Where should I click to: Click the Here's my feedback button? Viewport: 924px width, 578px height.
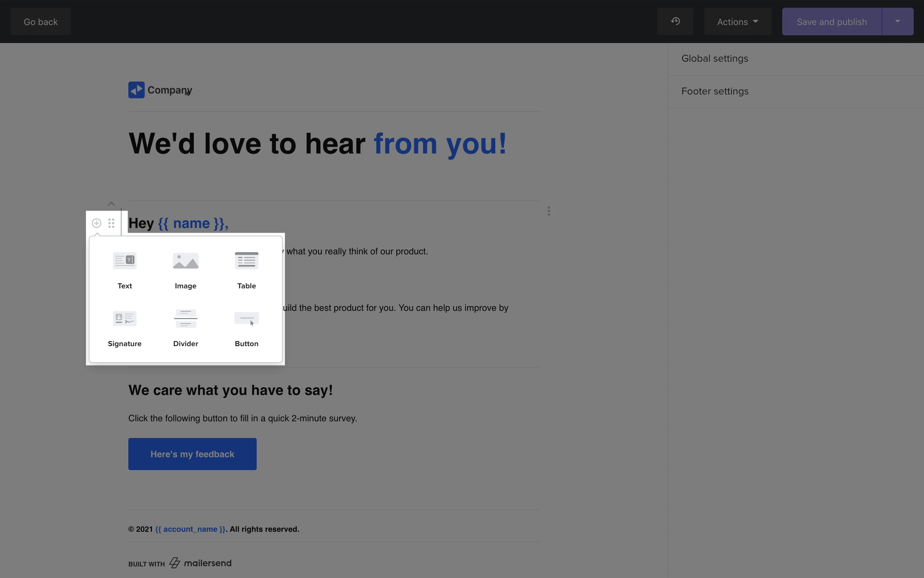(193, 454)
